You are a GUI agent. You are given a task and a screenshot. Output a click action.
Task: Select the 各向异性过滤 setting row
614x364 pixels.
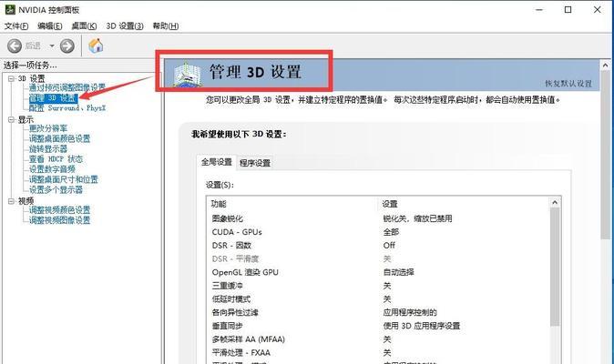pyautogui.click(x=378, y=312)
